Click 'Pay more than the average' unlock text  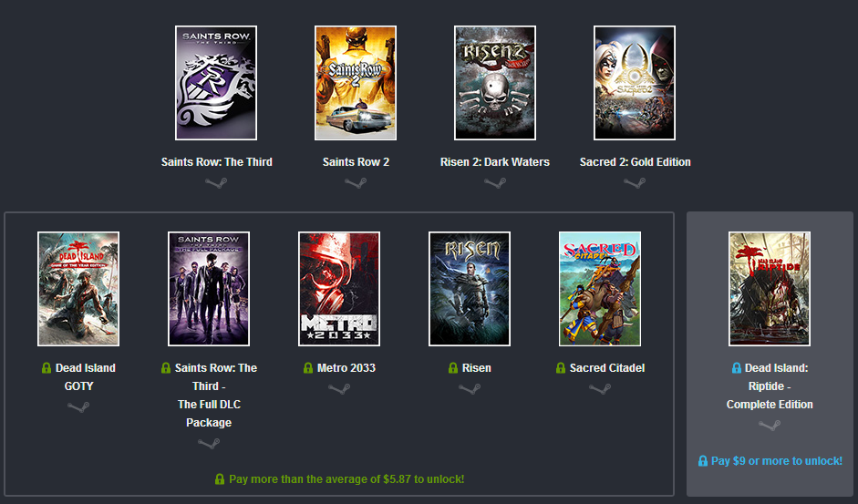pos(346,479)
